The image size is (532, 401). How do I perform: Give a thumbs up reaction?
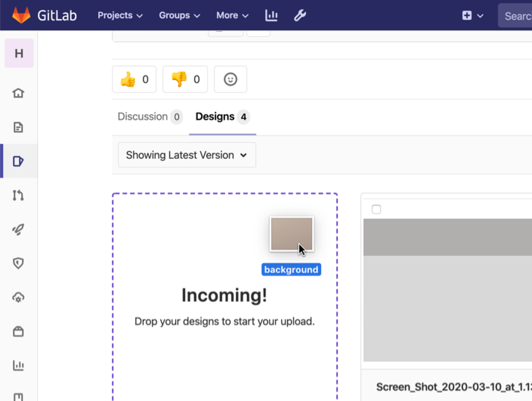click(x=134, y=79)
